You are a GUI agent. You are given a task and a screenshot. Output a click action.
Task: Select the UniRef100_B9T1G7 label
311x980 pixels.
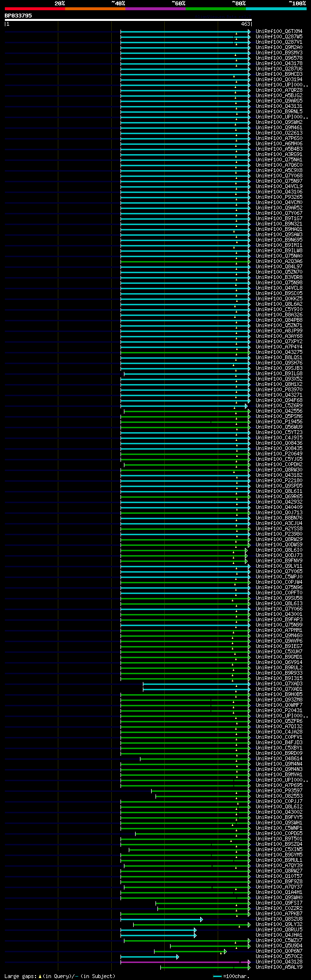pyautogui.click(x=279, y=218)
